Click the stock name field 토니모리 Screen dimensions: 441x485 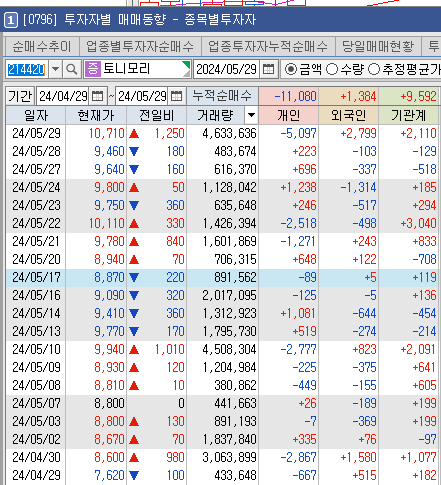coord(142,69)
